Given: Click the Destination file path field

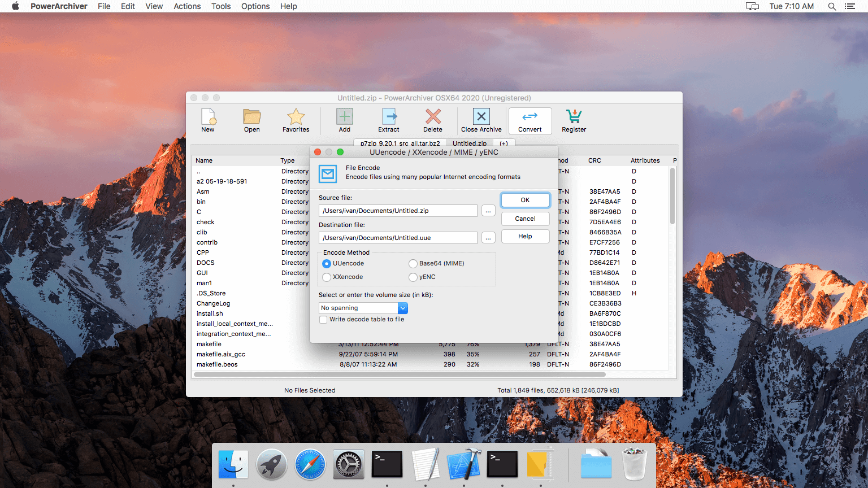Looking at the screenshot, I should coord(398,238).
